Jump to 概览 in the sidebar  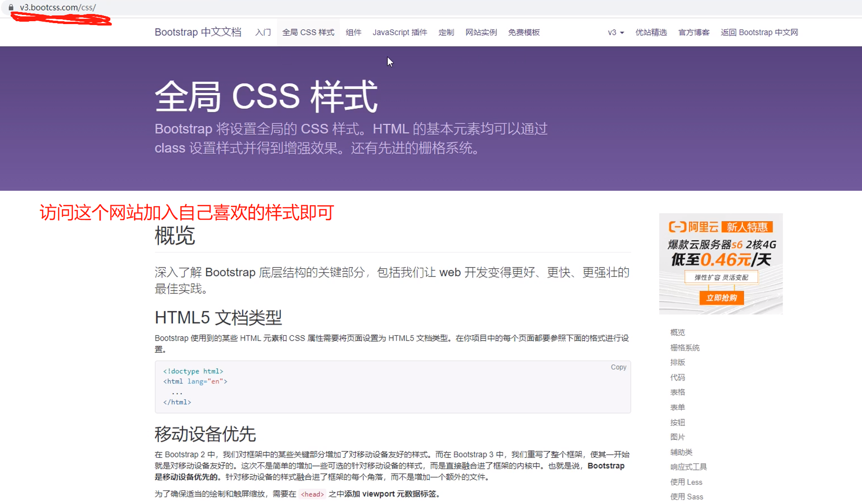tap(677, 332)
